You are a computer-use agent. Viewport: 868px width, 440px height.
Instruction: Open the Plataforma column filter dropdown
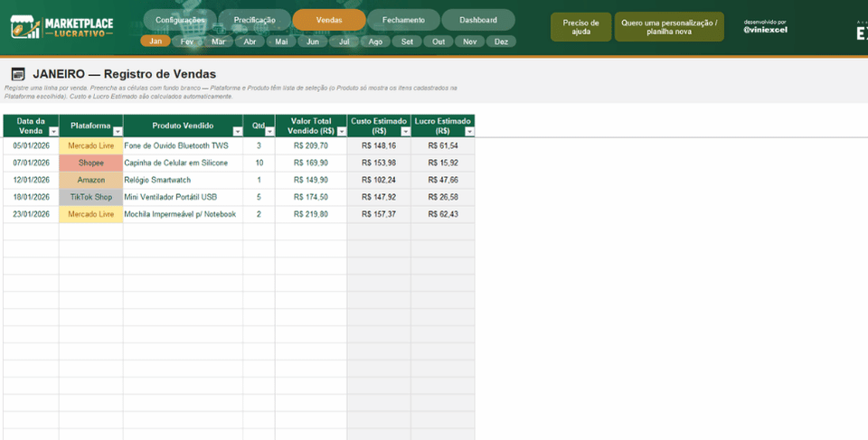pos(118,132)
